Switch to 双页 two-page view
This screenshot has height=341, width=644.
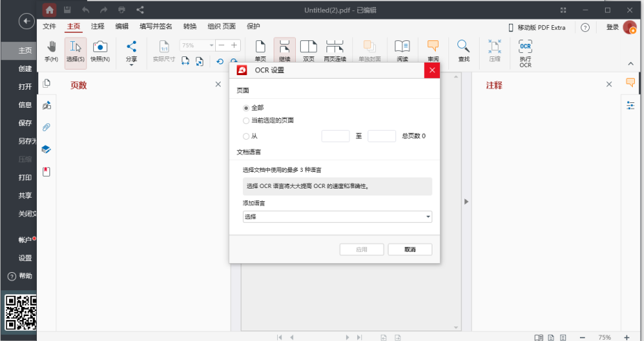click(x=308, y=51)
